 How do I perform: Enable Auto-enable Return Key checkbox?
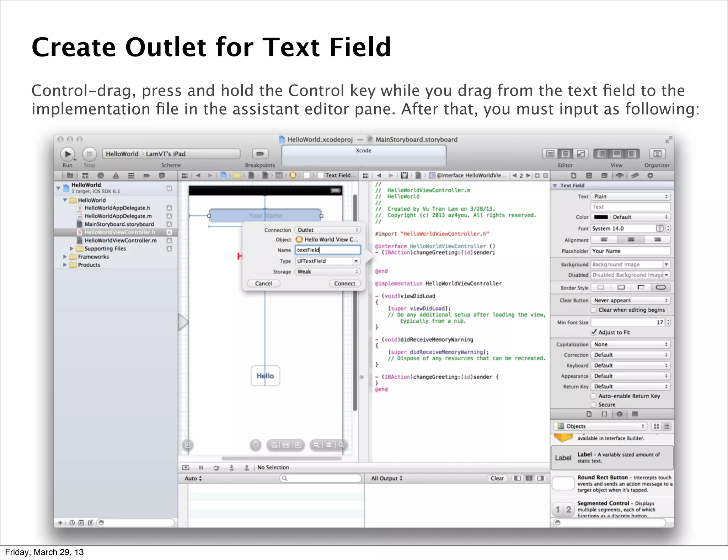pos(594,396)
